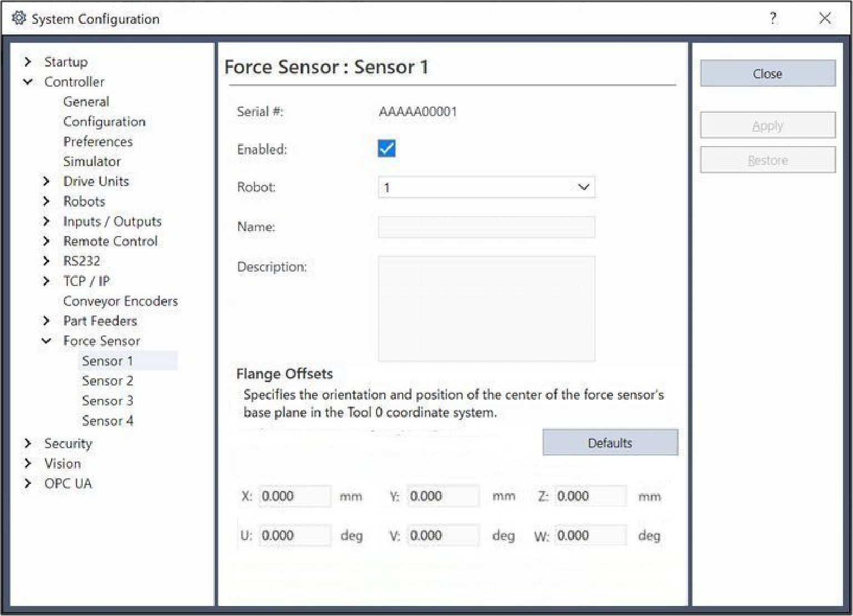Click the X offset field
This screenshot has height=616, width=853.
(x=295, y=496)
